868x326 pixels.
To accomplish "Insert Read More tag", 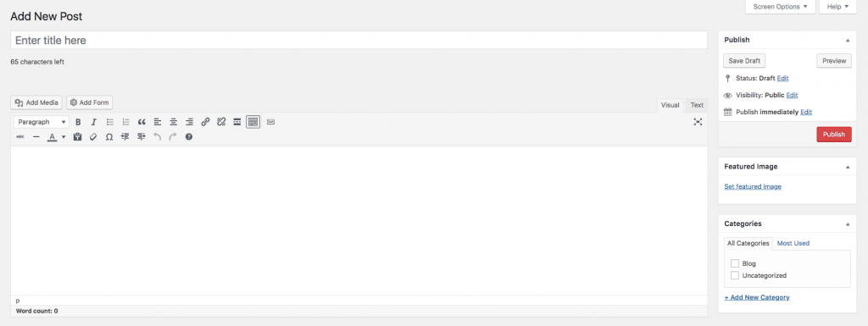I will click(237, 122).
